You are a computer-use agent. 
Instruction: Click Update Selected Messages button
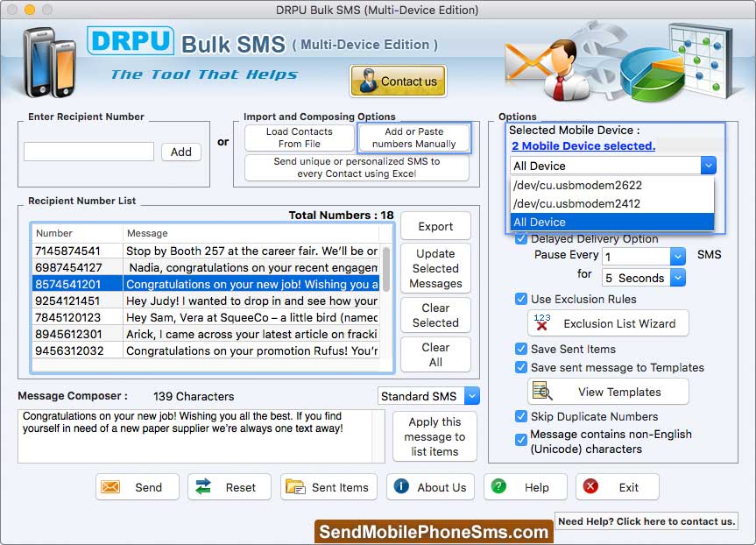[435, 268]
